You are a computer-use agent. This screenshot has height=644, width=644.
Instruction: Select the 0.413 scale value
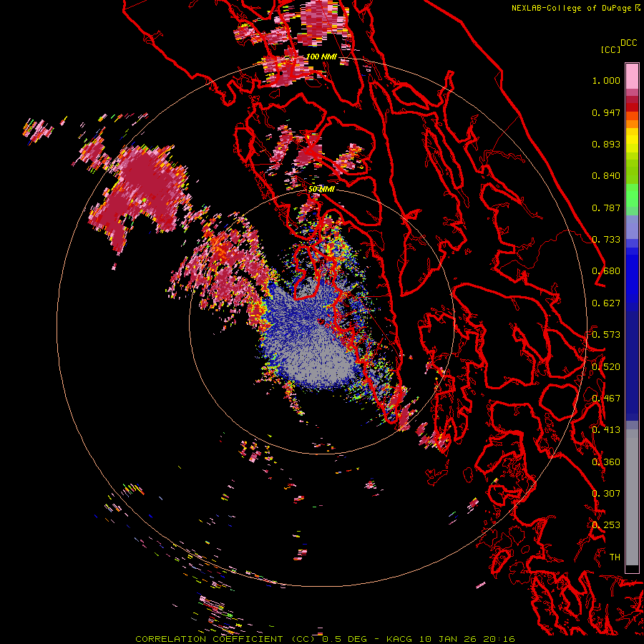[x=606, y=430]
